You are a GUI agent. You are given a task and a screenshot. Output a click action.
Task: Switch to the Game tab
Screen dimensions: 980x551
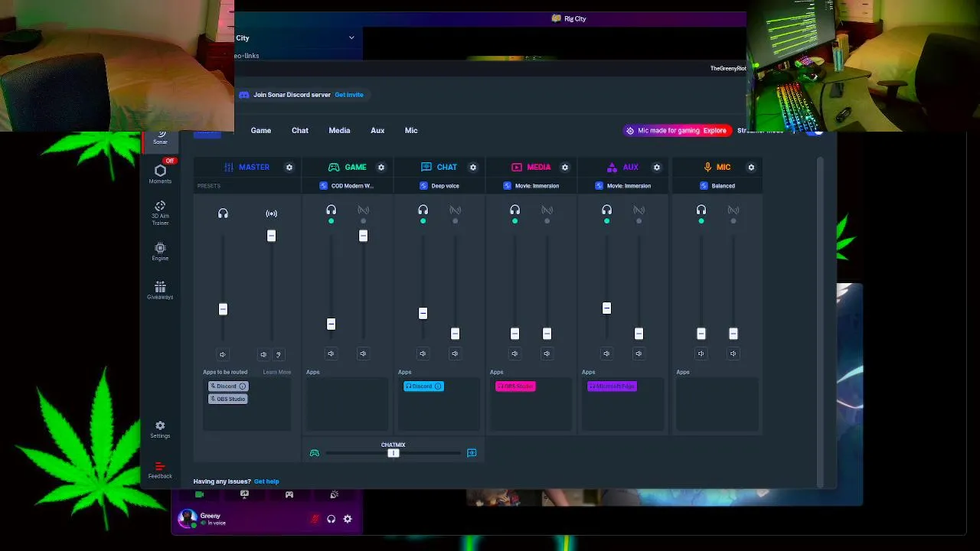(261, 130)
